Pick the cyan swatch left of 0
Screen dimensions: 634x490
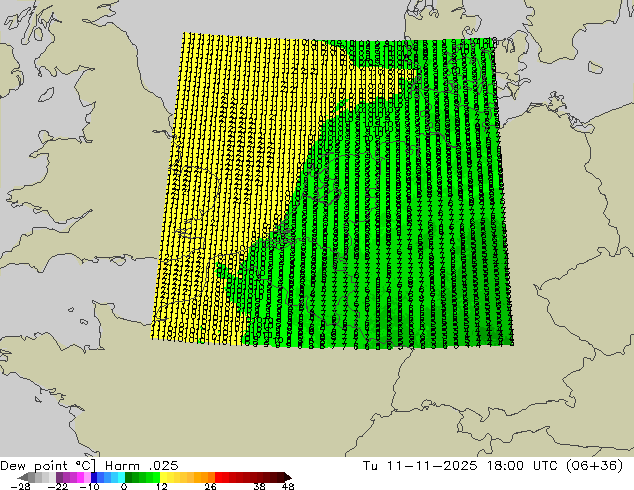pyautogui.click(x=121, y=477)
